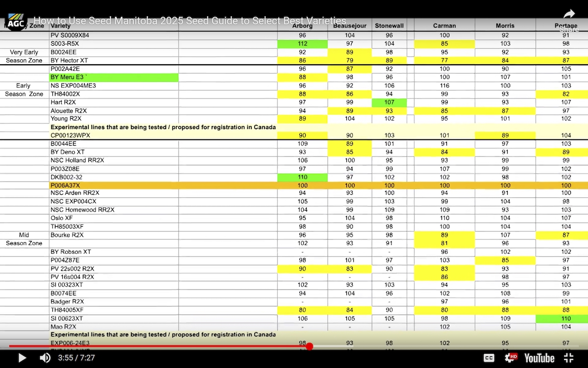Click the Alouette R2X variety
This screenshot has height=368, width=588.
(69, 110)
